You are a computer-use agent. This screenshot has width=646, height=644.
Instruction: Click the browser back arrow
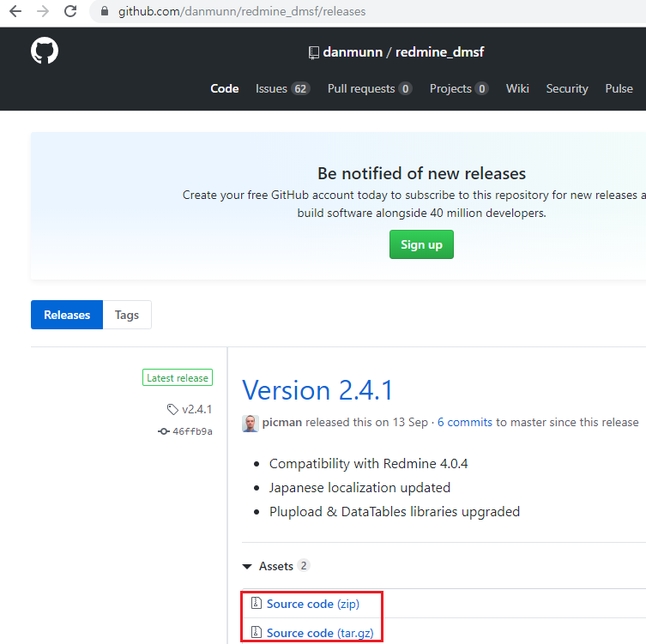point(15,11)
